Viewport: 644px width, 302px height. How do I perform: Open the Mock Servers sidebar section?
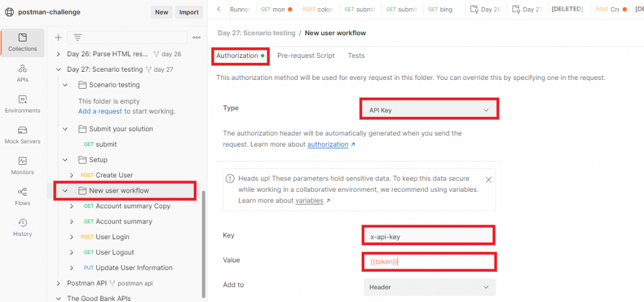23,135
